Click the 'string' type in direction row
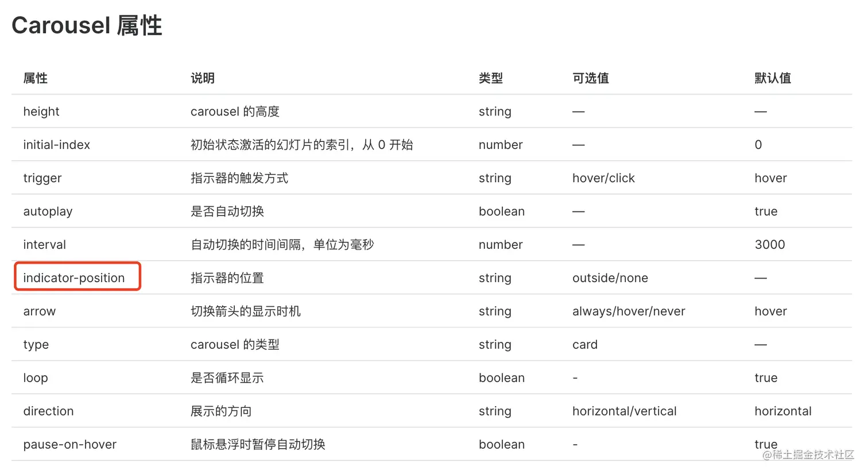Screen dimensions: 868x474 click(495, 411)
